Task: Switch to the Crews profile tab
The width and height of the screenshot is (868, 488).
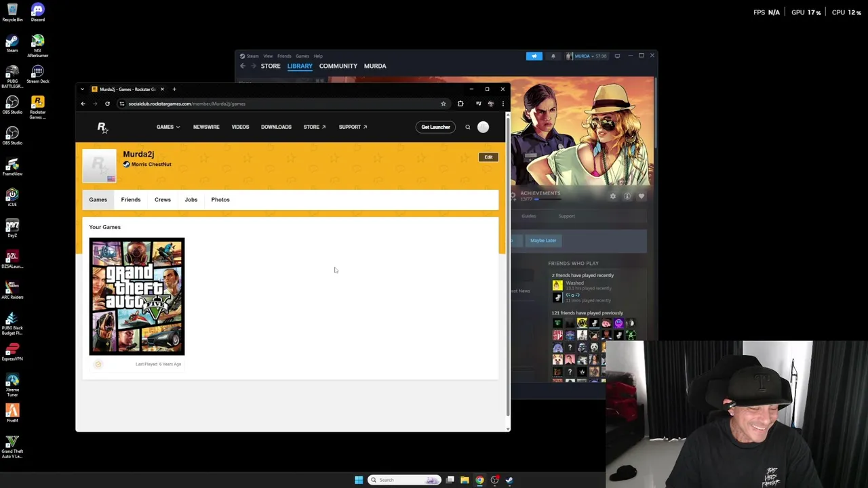Action: coord(163,200)
